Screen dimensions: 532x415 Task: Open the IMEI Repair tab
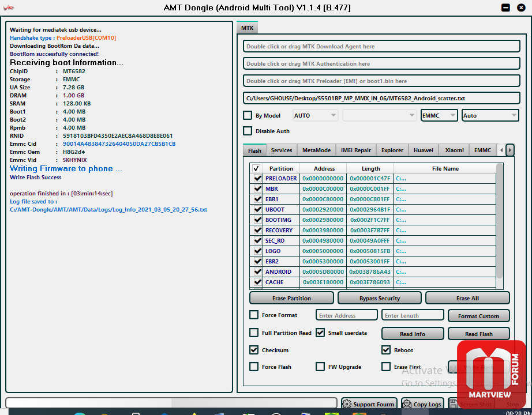coord(356,150)
